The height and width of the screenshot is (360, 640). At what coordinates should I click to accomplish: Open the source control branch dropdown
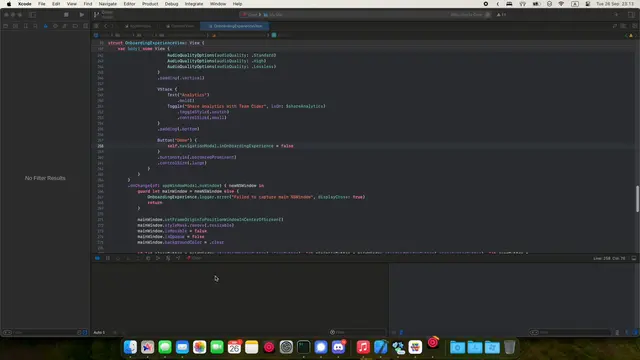pos(104,15)
